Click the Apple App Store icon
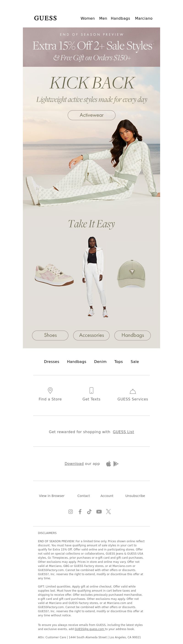Screen dimensions: 183x644 coord(108,464)
